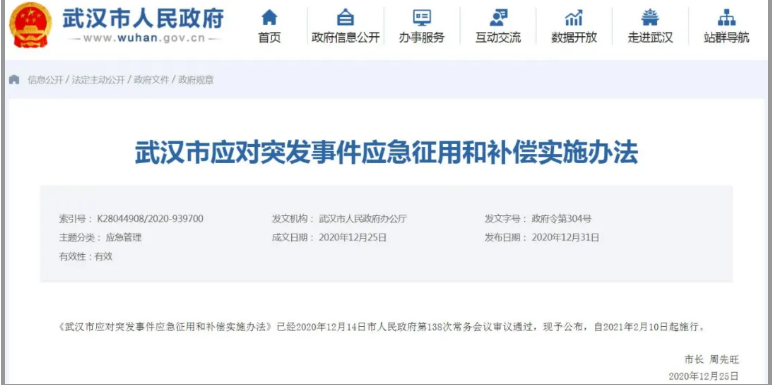Open the 走进武汉 menu label
The height and width of the screenshot is (385, 772).
point(650,37)
